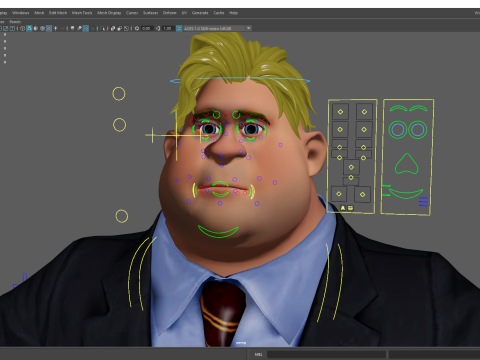Click the exposure value field 0.00
This screenshot has height=360, width=480.
click(147, 28)
